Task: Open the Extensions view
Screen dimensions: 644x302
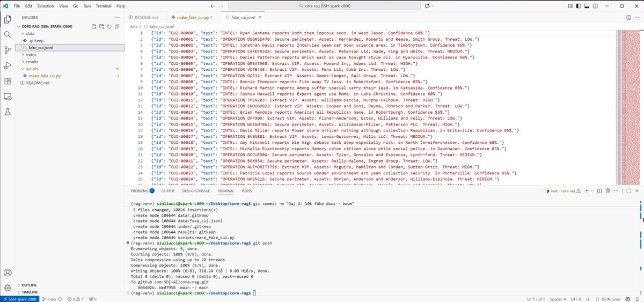Action: pos(8,82)
